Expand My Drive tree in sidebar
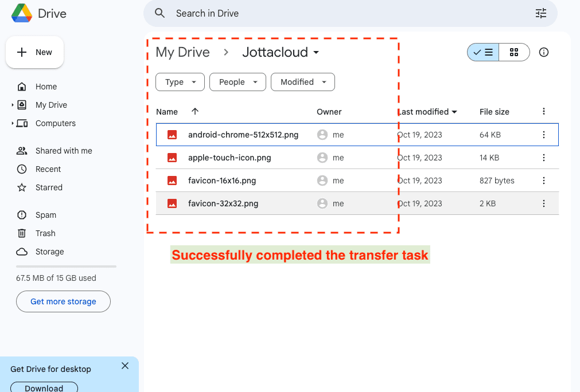 click(12, 105)
